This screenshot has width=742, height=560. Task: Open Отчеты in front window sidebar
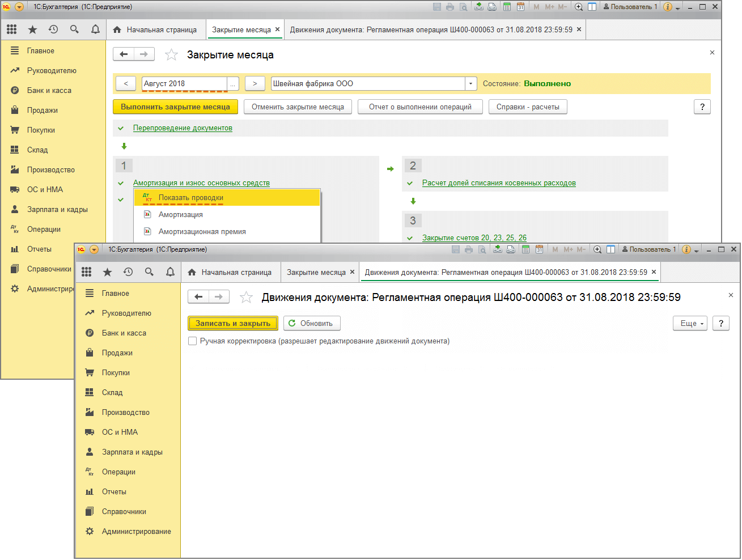114,492
